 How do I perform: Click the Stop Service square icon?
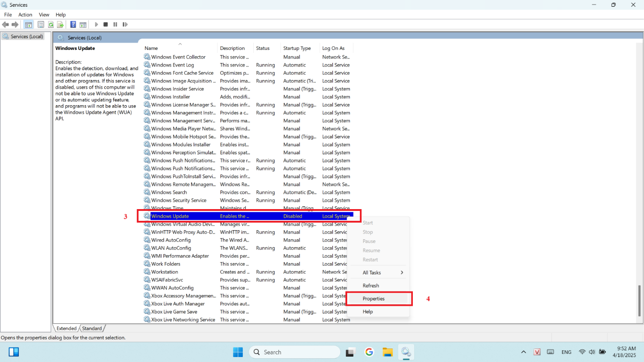point(106,24)
